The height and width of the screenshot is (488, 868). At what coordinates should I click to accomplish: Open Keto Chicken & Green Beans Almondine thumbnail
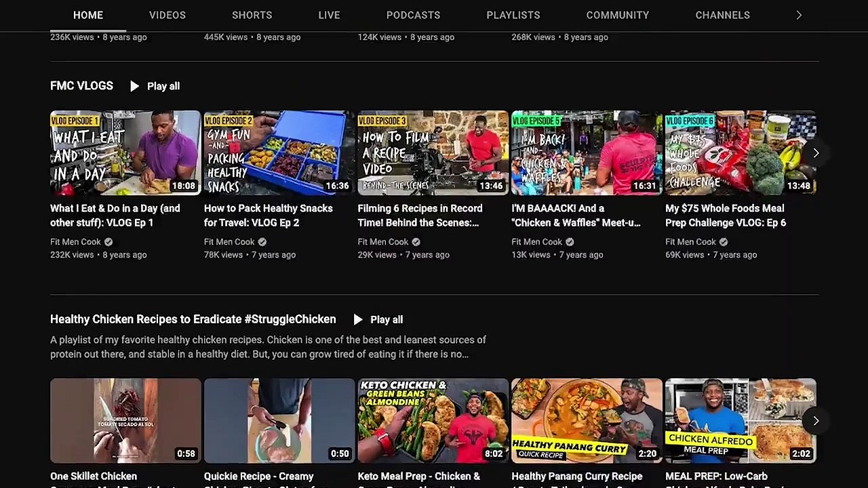[x=433, y=421]
